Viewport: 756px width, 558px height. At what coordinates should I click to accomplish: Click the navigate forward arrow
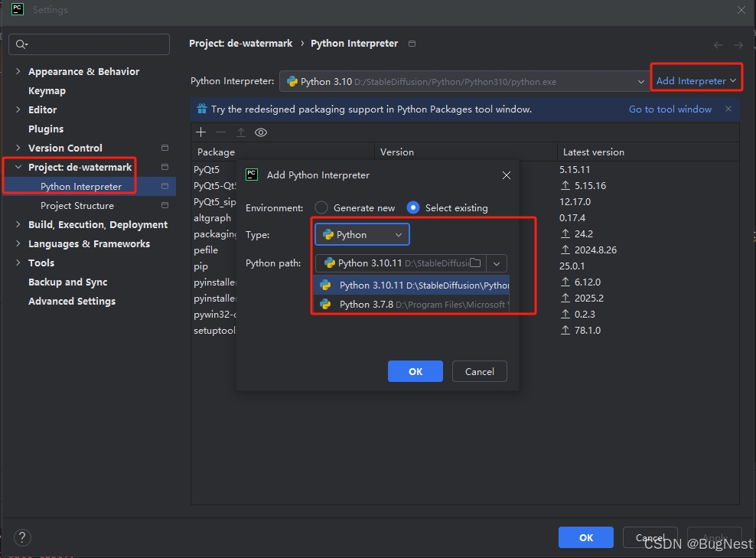click(x=738, y=45)
